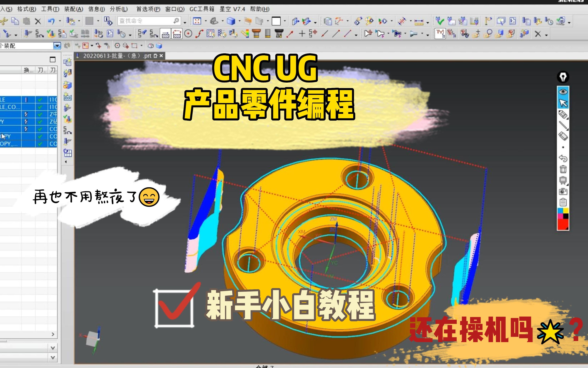Screen dimensions: 588x368
Task: Click the Undo arrow icon
Action: click(51, 21)
